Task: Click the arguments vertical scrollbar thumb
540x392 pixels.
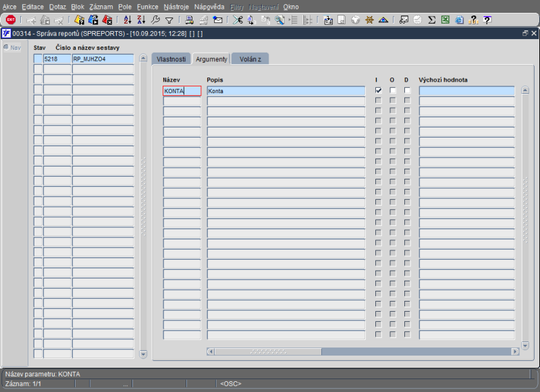Action: pyautogui.click(x=525, y=210)
